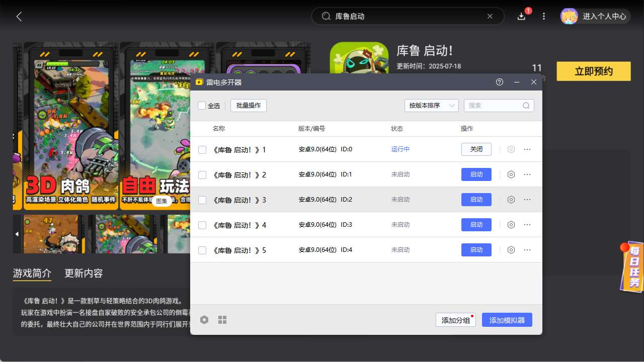644x362 pixels.
Task: Minimize the 雷电多开器 window
Action: (517, 82)
